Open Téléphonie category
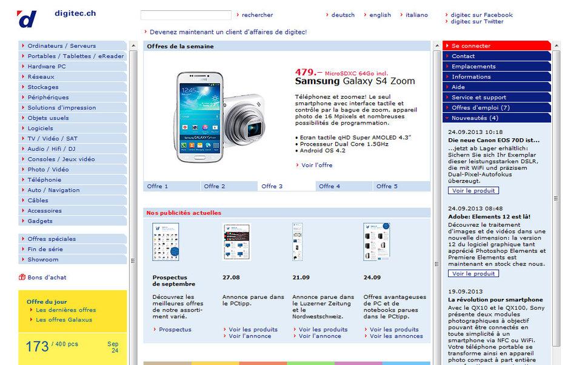This screenshot has width=588, height=365. (x=72, y=179)
